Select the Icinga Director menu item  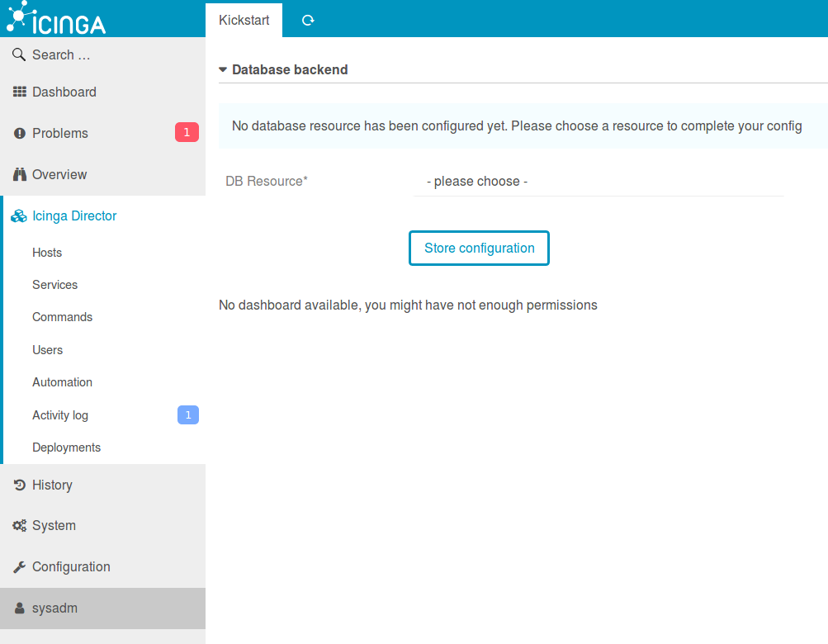(103, 215)
